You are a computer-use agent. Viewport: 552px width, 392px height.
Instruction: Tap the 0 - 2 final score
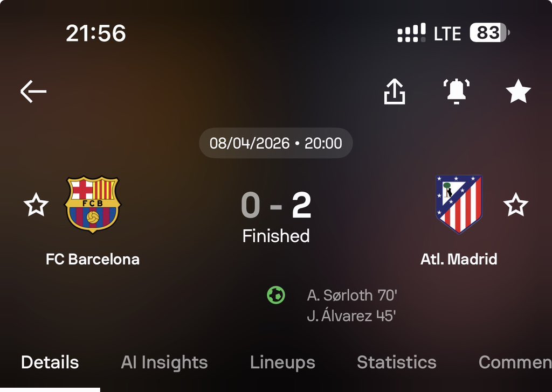tap(276, 206)
